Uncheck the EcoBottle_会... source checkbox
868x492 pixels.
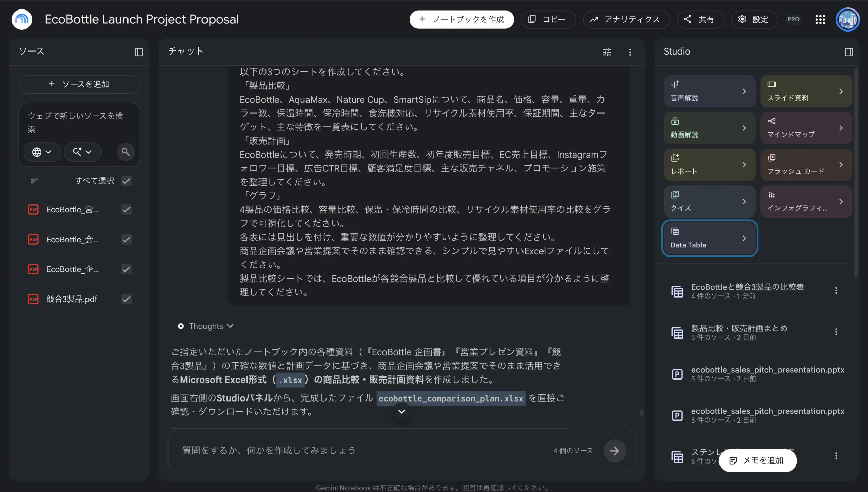coord(126,239)
